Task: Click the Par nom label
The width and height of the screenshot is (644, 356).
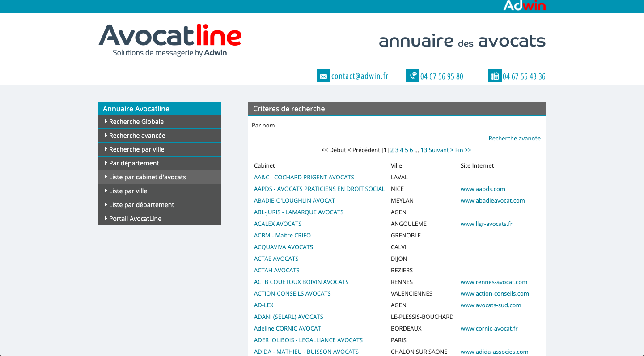Action: tap(263, 126)
